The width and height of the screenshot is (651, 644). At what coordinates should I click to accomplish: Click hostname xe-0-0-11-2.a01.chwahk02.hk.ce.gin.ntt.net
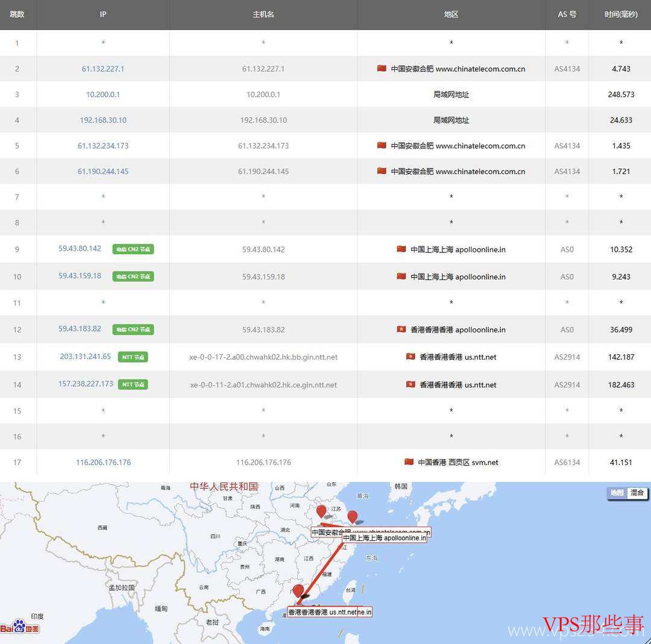[263, 385]
